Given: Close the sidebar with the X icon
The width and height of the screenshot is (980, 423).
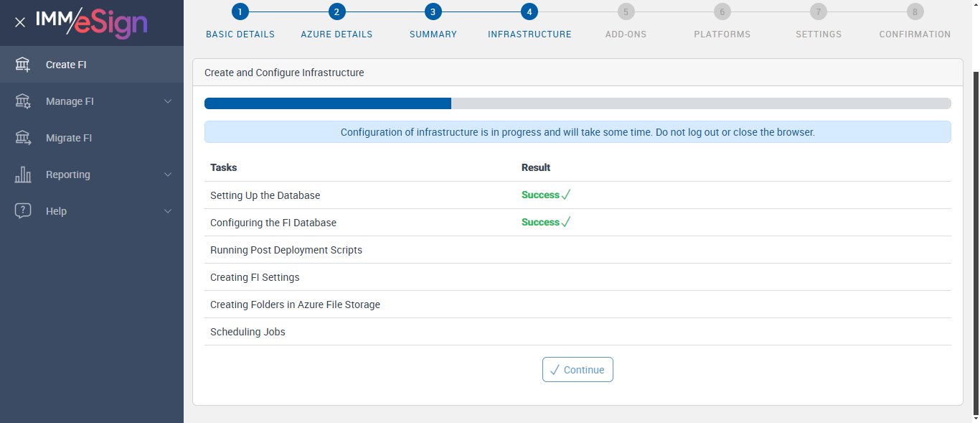Looking at the screenshot, I should click(20, 22).
